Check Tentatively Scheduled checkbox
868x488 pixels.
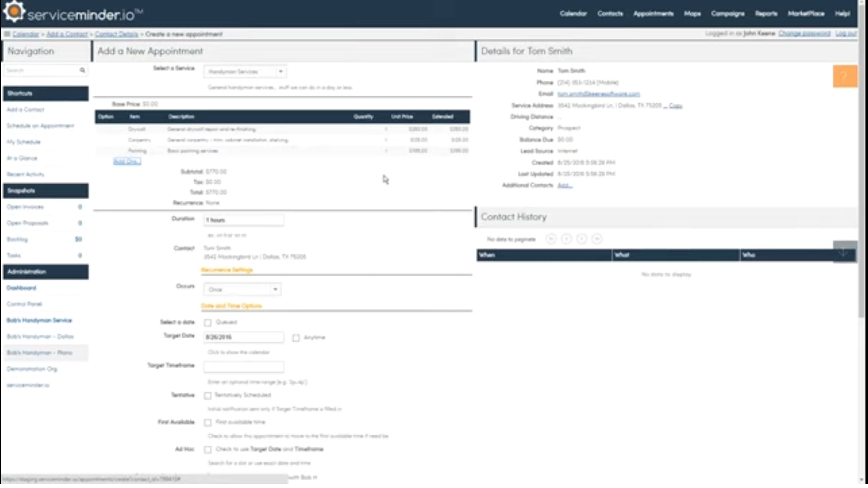coord(208,395)
